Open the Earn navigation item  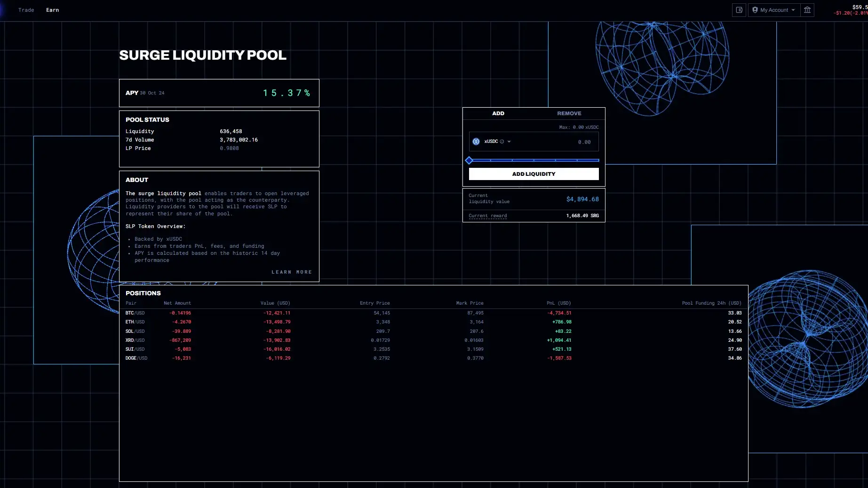tap(53, 10)
